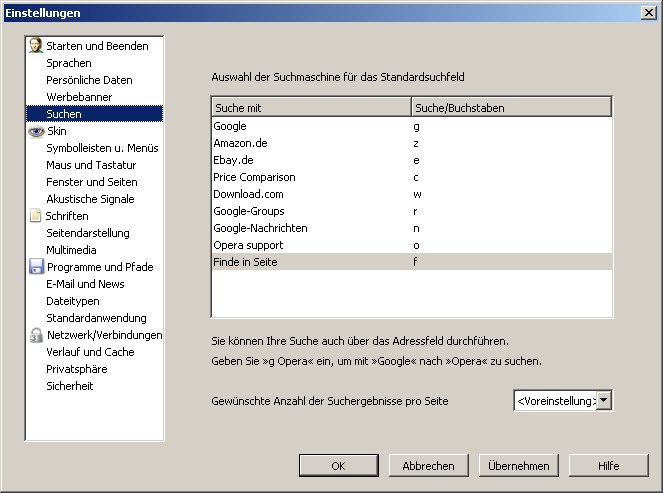This screenshot has width=663, height=493.
Task: Click the user icon beside Starten und Beenden
Action: (x=36, y=45)
